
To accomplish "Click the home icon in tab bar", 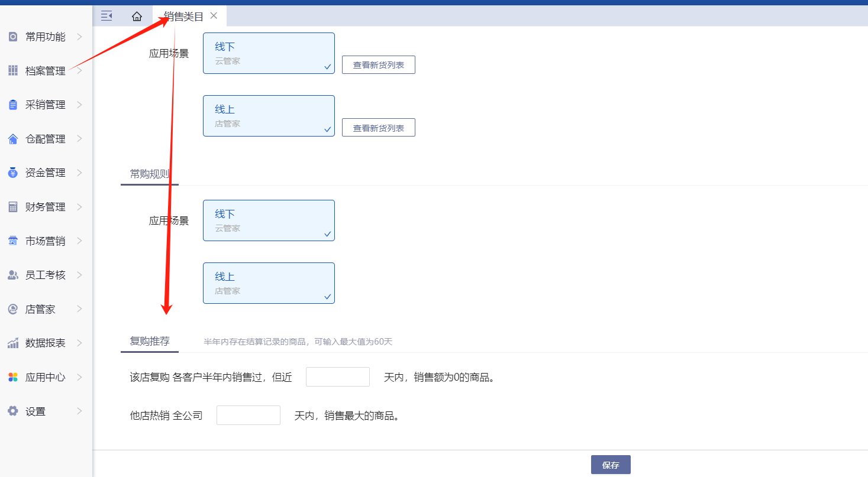I will tap(137, 16).
